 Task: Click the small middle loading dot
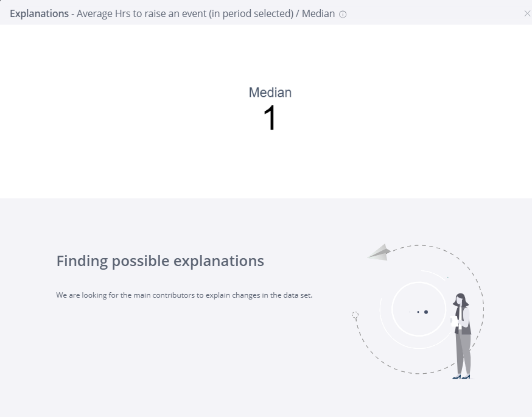pos(418,312)
